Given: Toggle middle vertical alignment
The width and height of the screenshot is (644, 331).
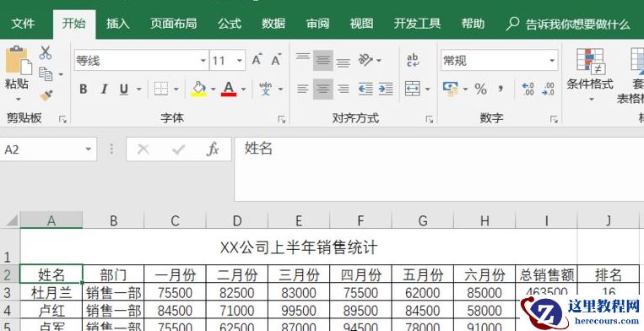Looking at the screenshot, I should coord(323,60).
